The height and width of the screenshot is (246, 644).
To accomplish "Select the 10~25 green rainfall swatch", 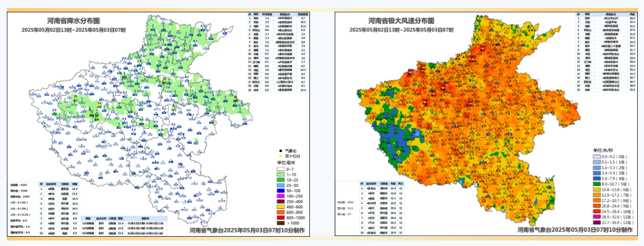I will click(x=280, y=180).
